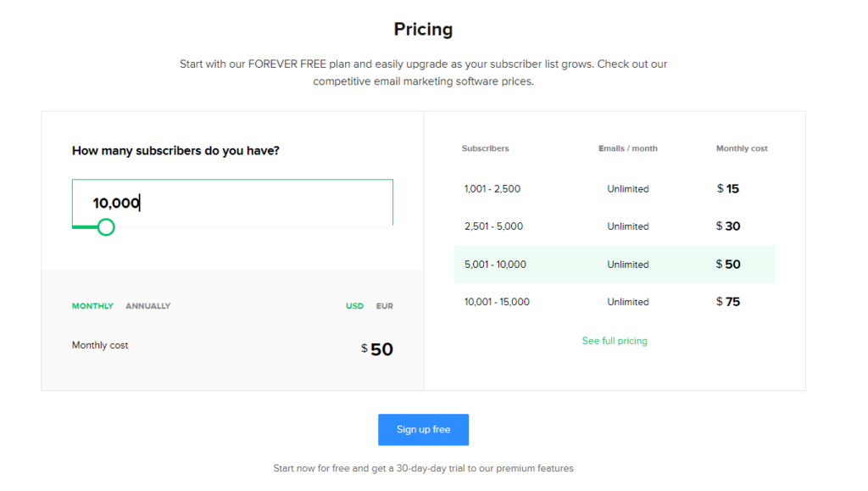868x491 pixels.
Task: Select the highlighted 5,001 - 10,000 row
Action: 615,264
